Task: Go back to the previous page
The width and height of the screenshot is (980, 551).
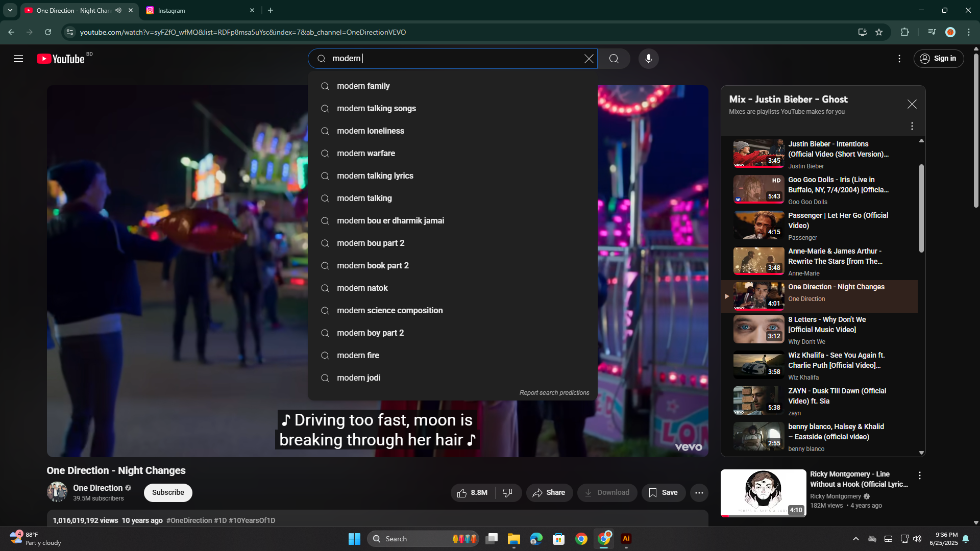Action: point(11,32)
